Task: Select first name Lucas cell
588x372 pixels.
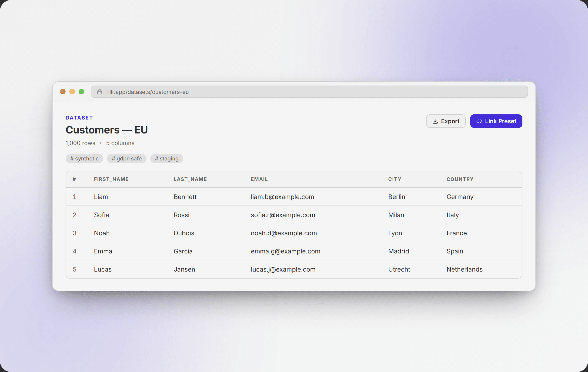Action: pyautogui.click(x=103, y=269)
